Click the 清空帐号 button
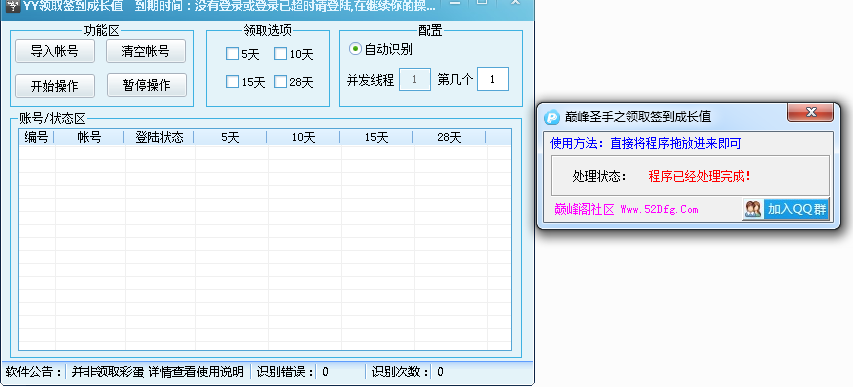The width and height of the screenshot is (853, 387). click(x=146, y=51)
